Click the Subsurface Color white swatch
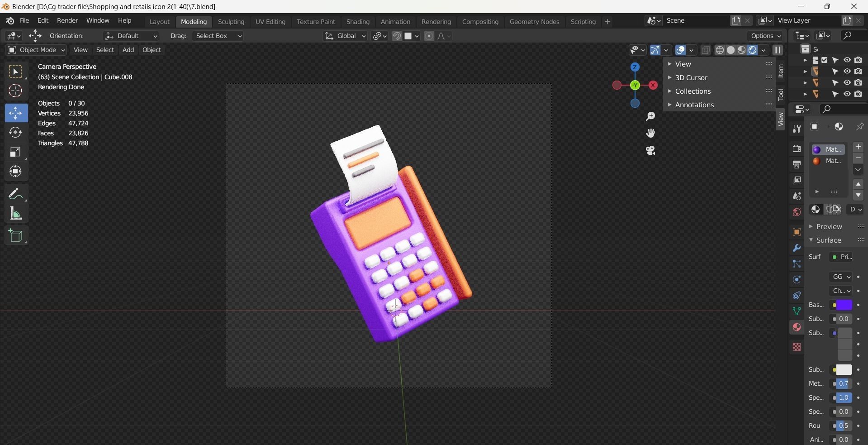 [844, 370]
